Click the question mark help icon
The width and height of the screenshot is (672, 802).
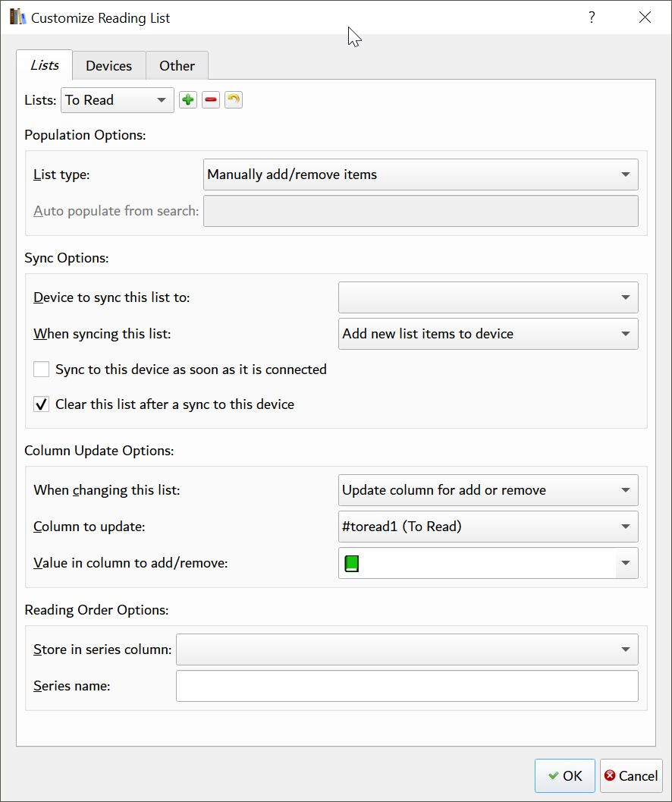592,17
